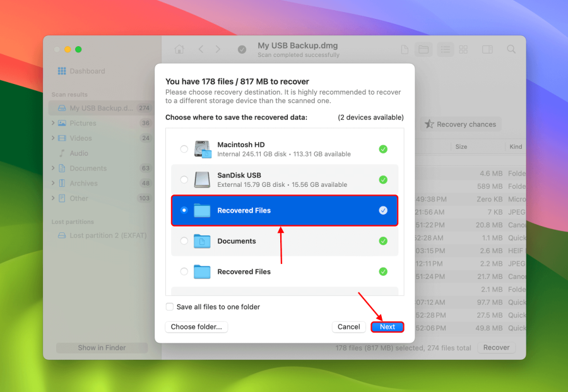This screenshot has width=568, height=392.
Task: Select Macintosh HD as recovery destination
Action: pos(184,149)
